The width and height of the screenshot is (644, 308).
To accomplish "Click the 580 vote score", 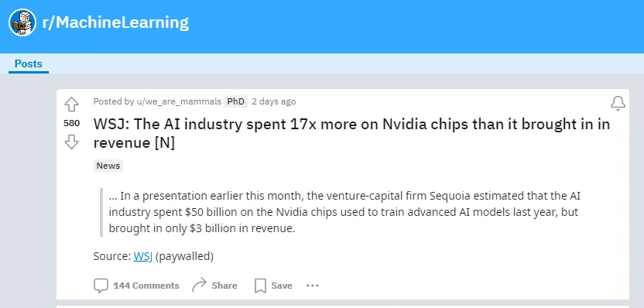I will click(71, 123).
